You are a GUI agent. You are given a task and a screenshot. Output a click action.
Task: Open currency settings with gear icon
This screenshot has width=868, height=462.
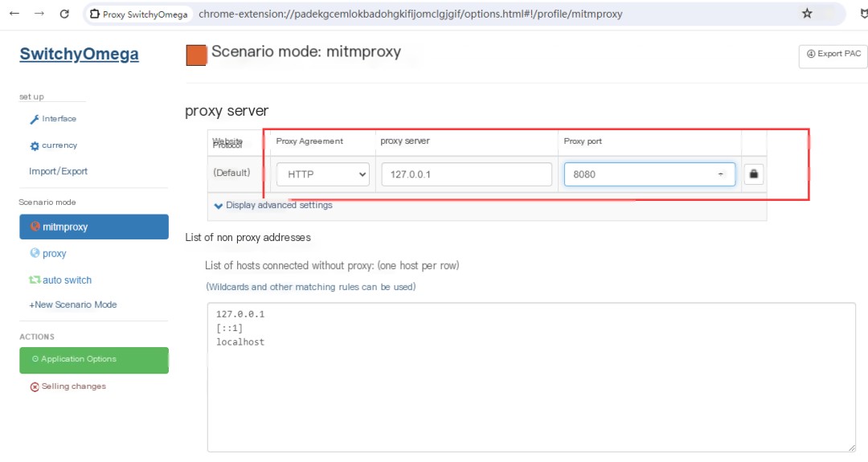53,145
